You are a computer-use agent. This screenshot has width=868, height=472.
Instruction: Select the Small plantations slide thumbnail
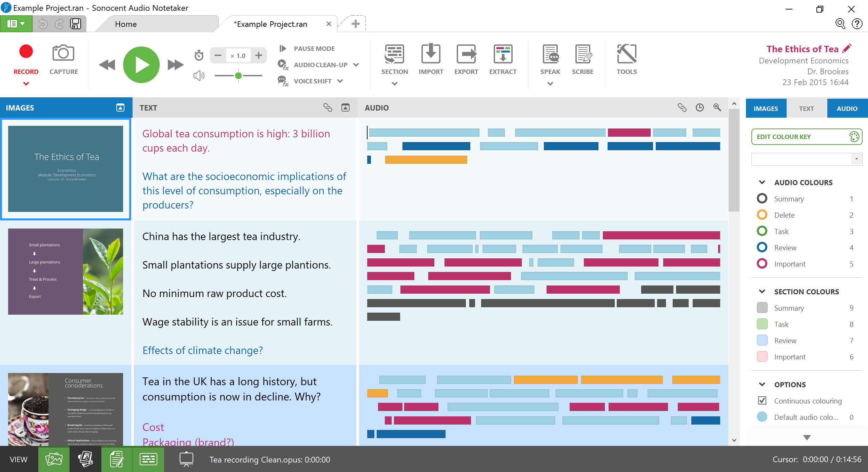point(65,271)
